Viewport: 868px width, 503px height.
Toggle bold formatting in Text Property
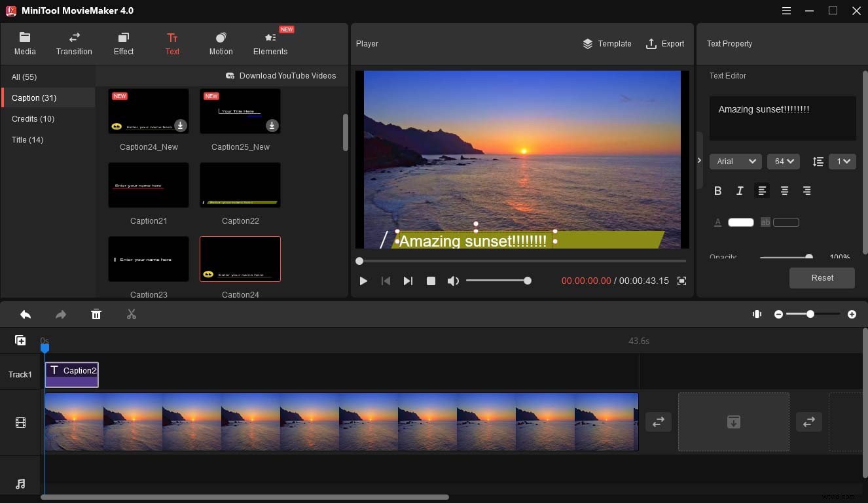pyautogui.click(x=718, y=190)
